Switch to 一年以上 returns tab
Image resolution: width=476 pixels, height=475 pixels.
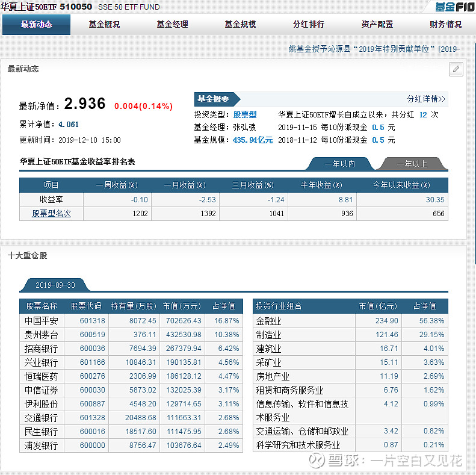tap(412, 164)
